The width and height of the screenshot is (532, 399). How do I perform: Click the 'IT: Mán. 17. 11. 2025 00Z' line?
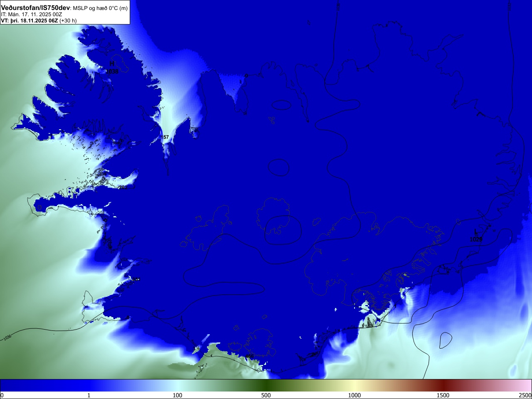[x=32, y=15]
